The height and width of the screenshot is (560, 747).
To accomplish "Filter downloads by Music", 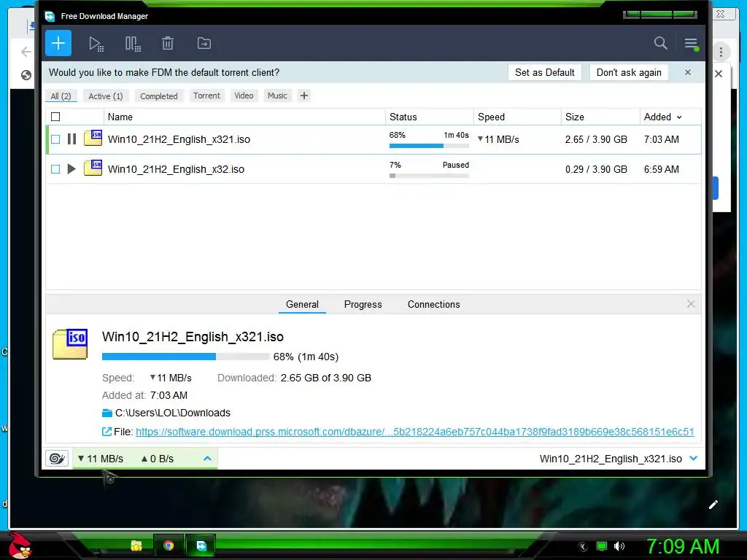I will coord(277,96).
